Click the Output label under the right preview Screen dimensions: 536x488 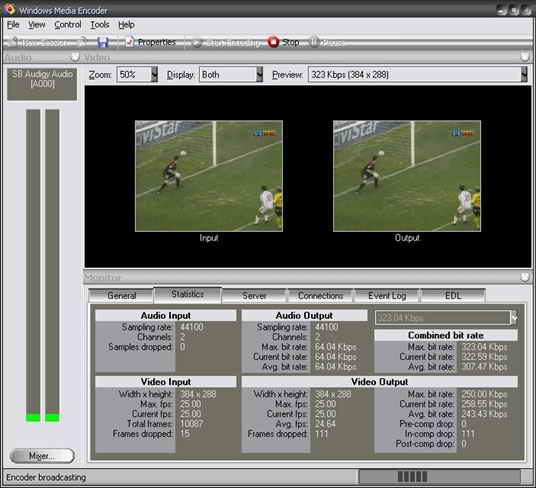(x=407, y=238)
